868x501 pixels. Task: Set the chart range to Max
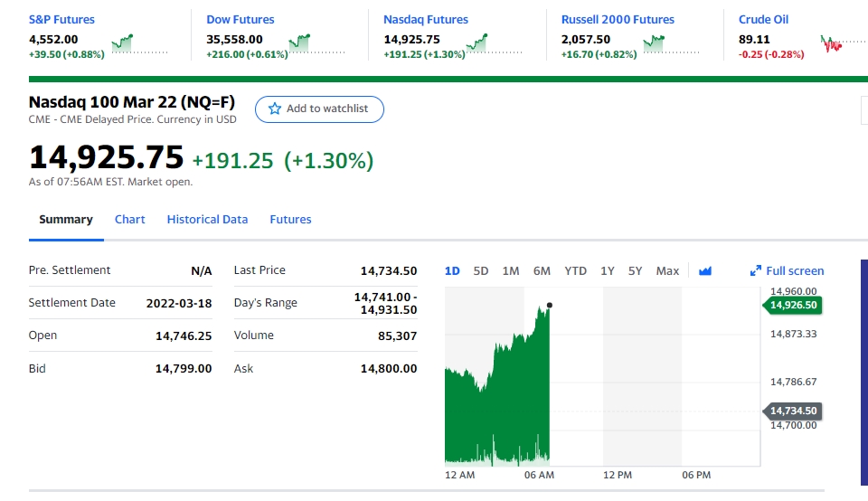[667, 270]
